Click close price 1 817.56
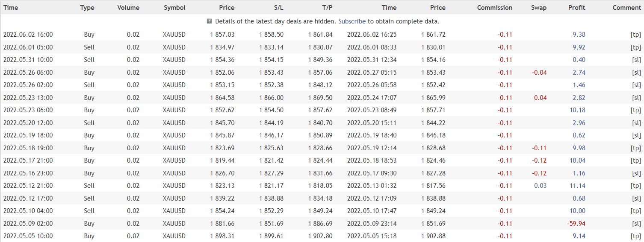 point(433,186)
